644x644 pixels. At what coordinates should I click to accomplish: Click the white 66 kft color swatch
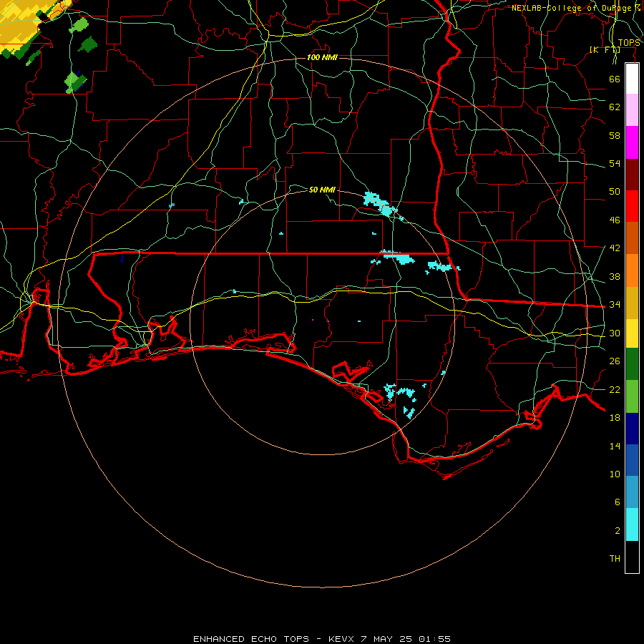click(x=632, y=79)
